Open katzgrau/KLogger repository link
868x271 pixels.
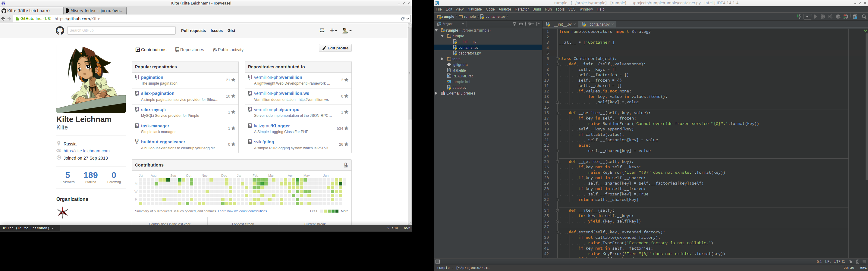(x=272, y=126)
